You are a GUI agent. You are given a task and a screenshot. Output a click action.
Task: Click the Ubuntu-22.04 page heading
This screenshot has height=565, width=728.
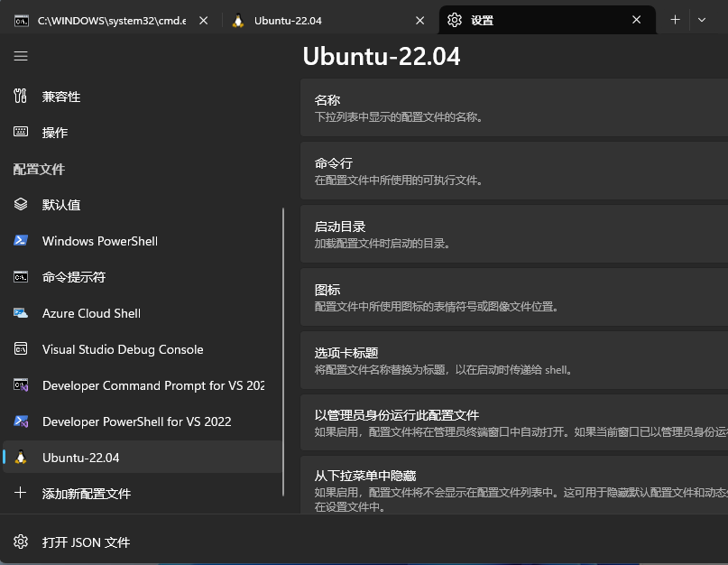point(382,56)
